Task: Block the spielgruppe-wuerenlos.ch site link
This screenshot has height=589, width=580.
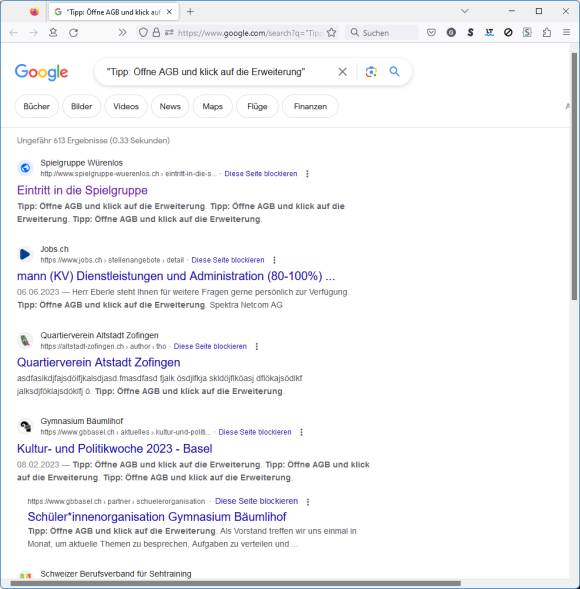Action: [x=261, y=174]
